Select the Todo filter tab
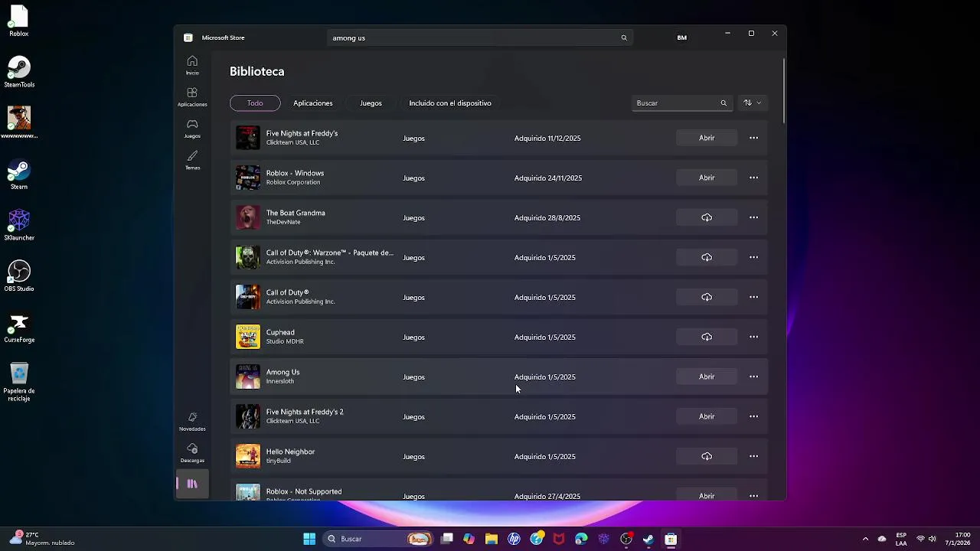The width and height of the screenshot is (980, 551). point(255,103)
